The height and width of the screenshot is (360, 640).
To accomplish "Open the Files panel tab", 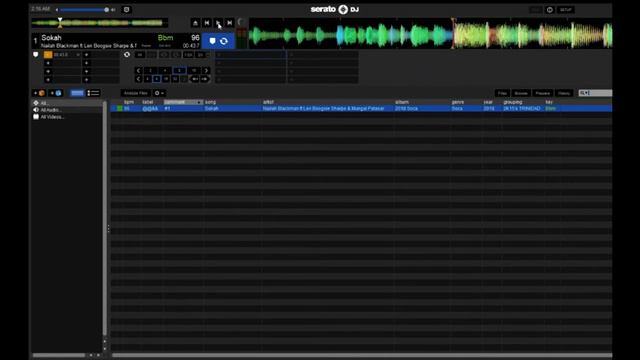I will (x=502, y=93).
